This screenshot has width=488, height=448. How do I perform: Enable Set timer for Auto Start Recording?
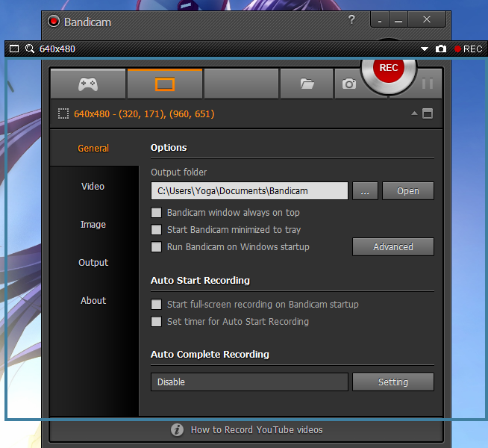156,321
